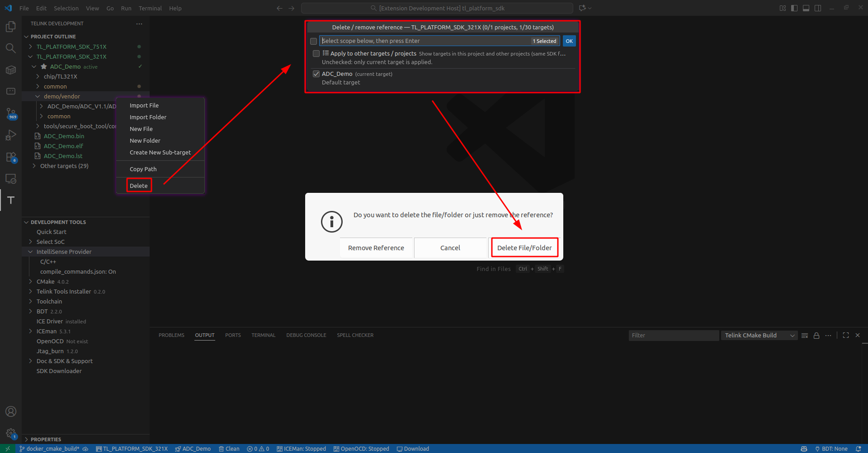Open the Remote Explorer icon

click(11, 179)
